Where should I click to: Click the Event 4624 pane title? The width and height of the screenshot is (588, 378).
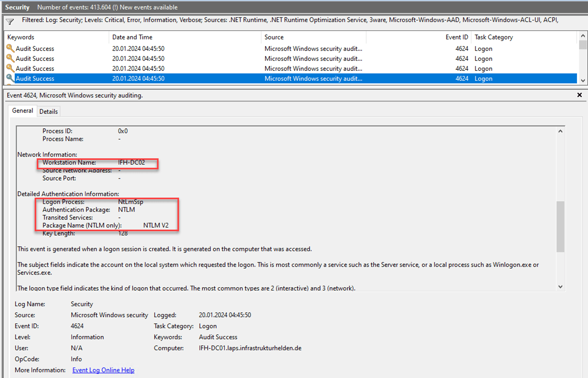[75, 95]
